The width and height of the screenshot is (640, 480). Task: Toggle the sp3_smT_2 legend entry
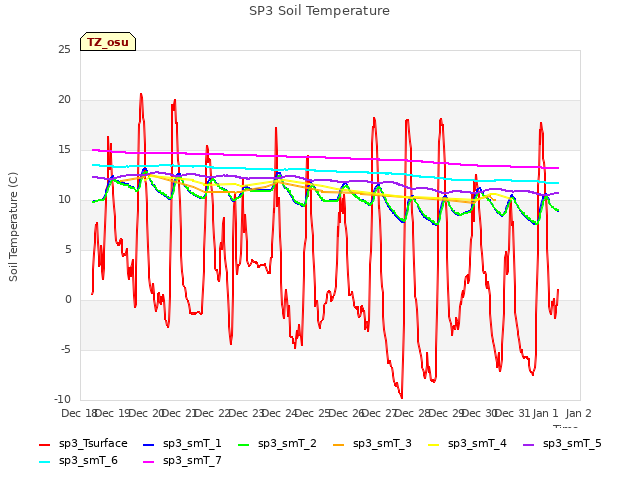point(277,443)
